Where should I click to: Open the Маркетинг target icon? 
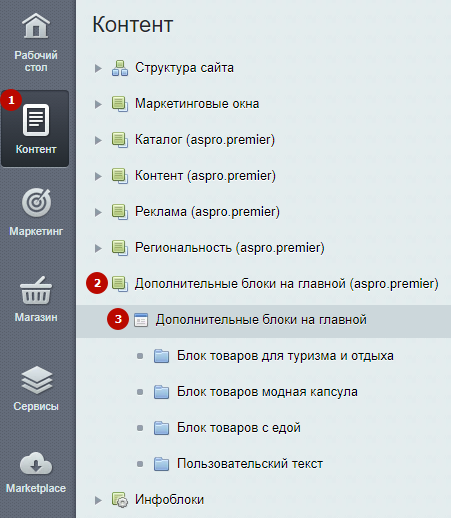click(x=36, y=202)
